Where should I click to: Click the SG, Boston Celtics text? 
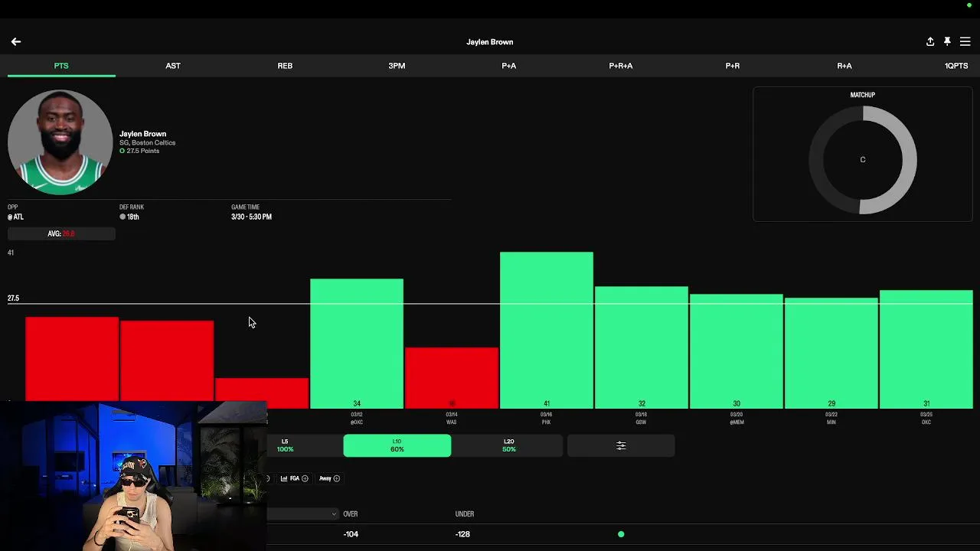(x=147, y=143)
